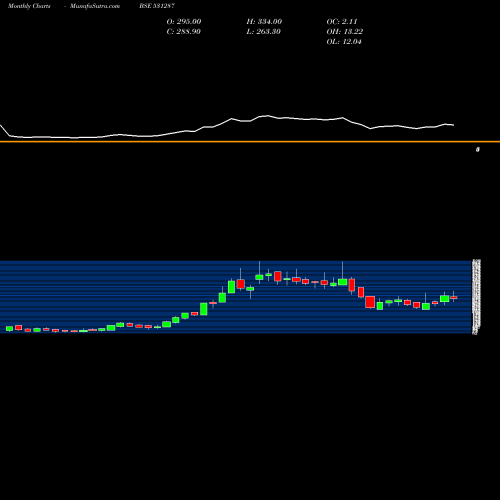The image size is (500, 500).
Task: Click the last candlestick on the right
Action: click(454, 297)
